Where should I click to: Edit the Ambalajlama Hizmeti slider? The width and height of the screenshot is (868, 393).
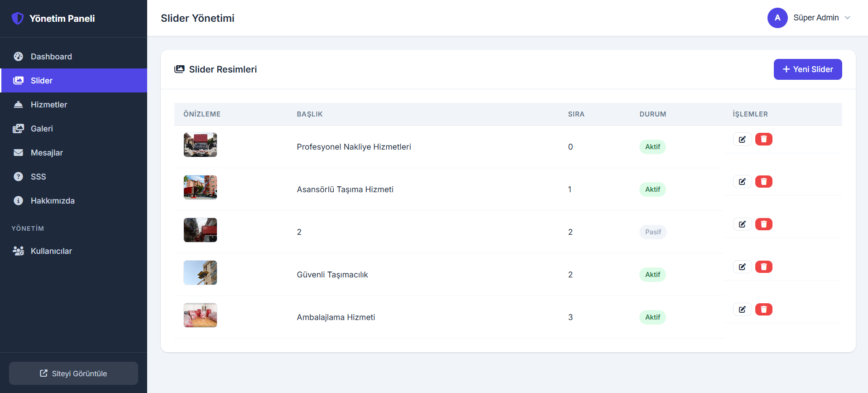coord(742,310)
